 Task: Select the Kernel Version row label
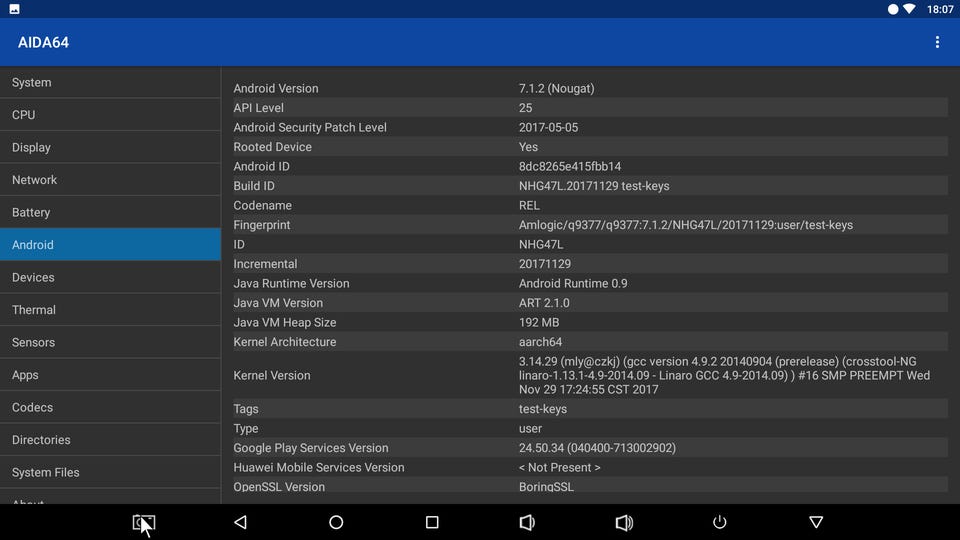tap(272, 375)
